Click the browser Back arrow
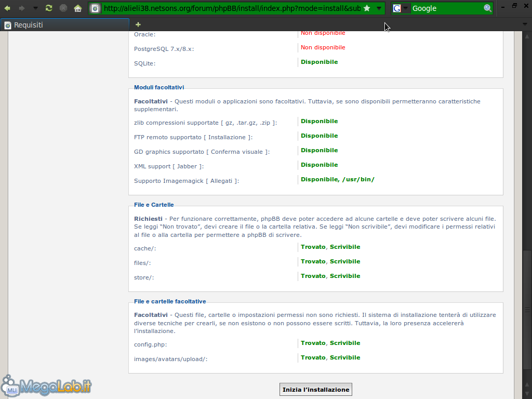Screen dimensions: 532x399 tap(7, 8)
